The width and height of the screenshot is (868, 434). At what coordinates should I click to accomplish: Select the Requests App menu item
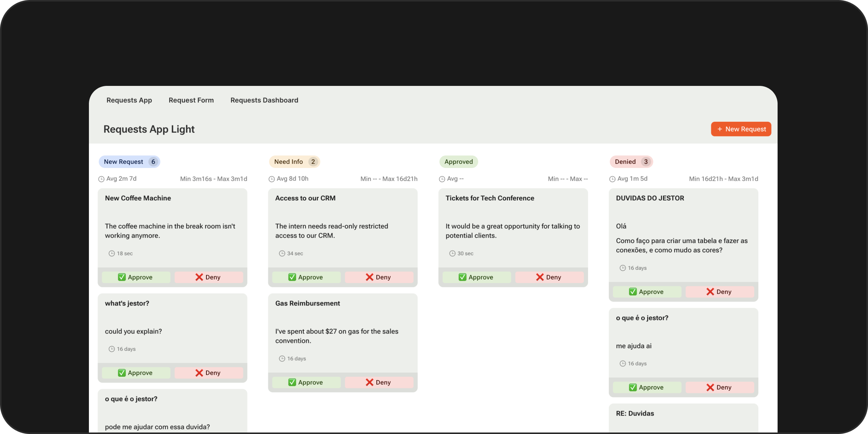(x=129, y=100)
